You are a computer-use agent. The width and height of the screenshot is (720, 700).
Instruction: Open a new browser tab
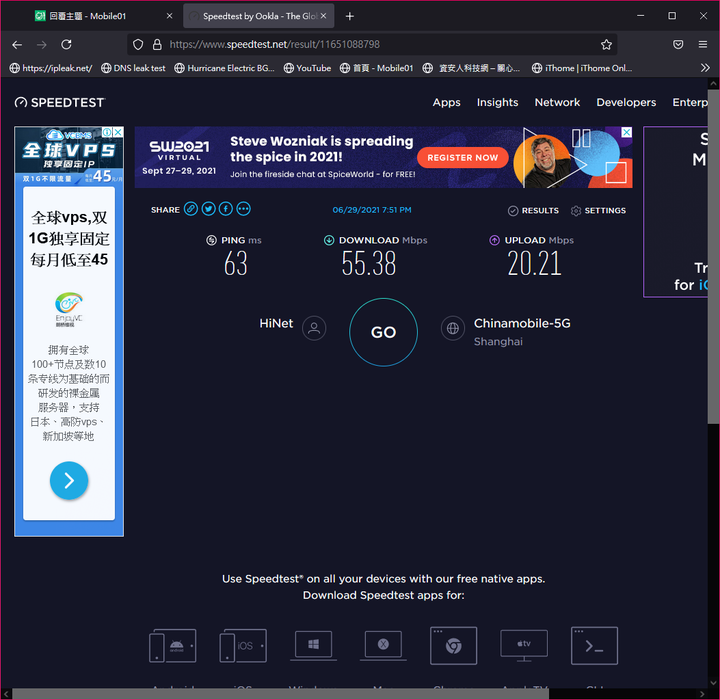349,16
